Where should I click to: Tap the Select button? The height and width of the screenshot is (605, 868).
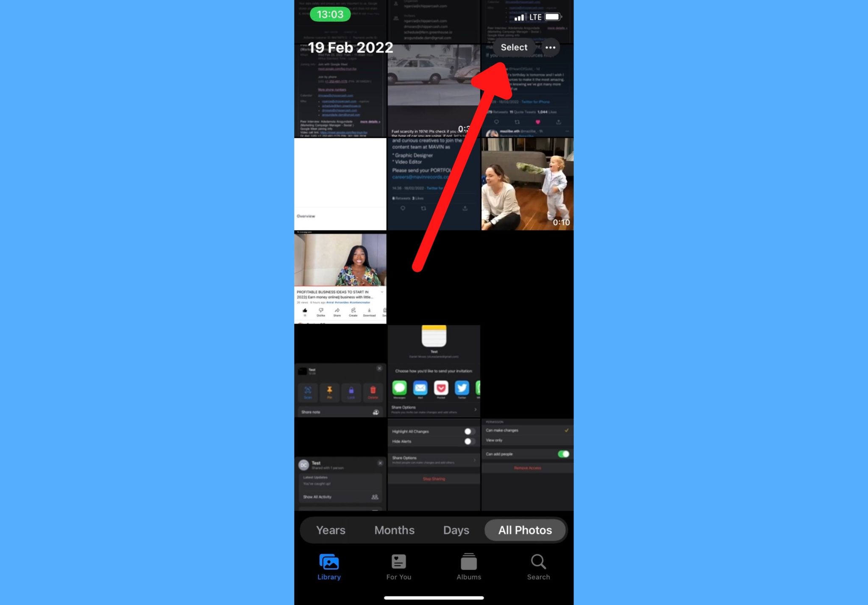pyautogui.click(x=514, y=47)
